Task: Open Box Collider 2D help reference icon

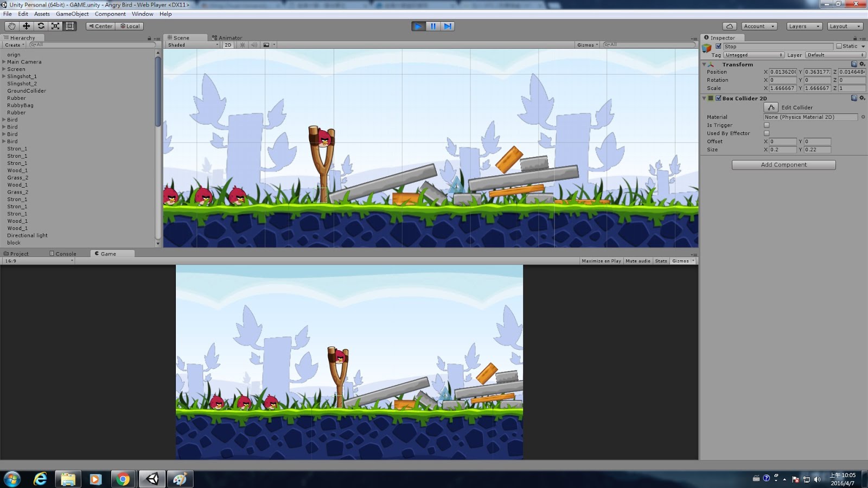Action: click(x=854, y=98)
